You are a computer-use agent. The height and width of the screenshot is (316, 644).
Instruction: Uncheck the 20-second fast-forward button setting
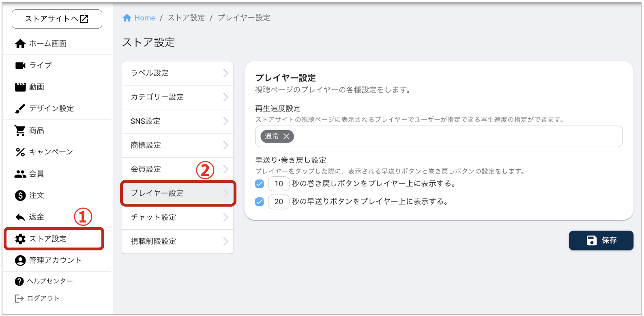[259, 201]
